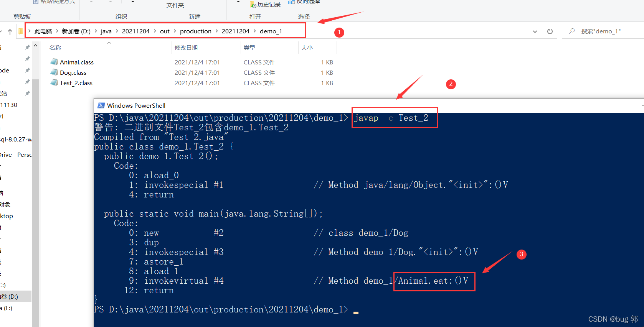Screen dimensions: 644x327
Task: Expand the chevron after java in breadcrumb
Action: (x=117, y=31)
